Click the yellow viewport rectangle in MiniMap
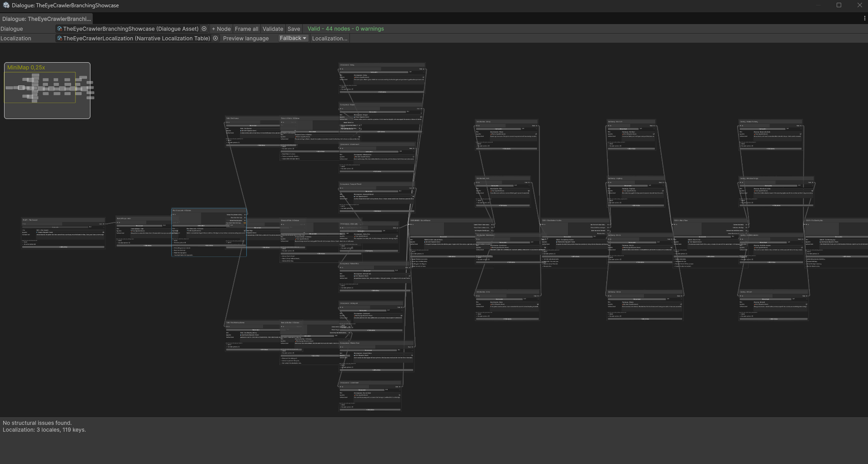This screenshot has height=464, width=868. 40,87
